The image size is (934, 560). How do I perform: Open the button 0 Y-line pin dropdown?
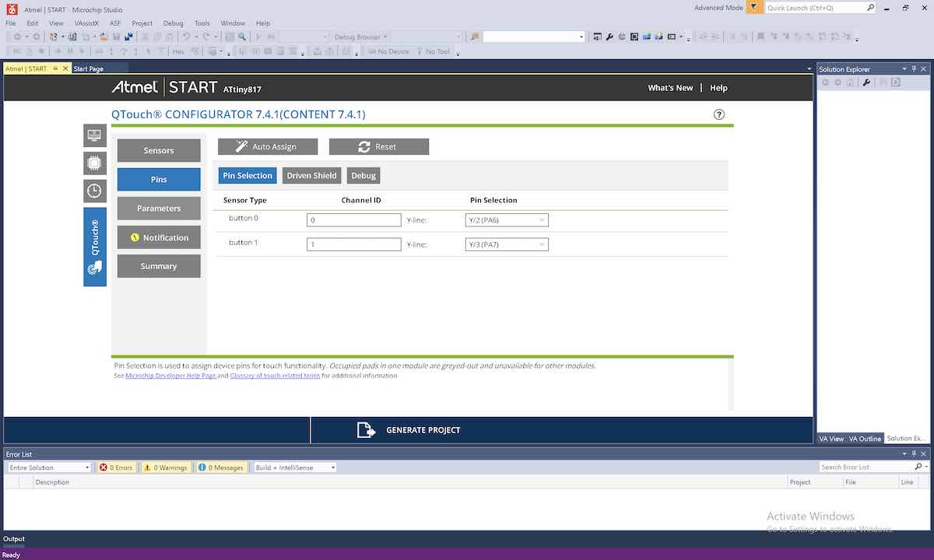tap(507, 220)
